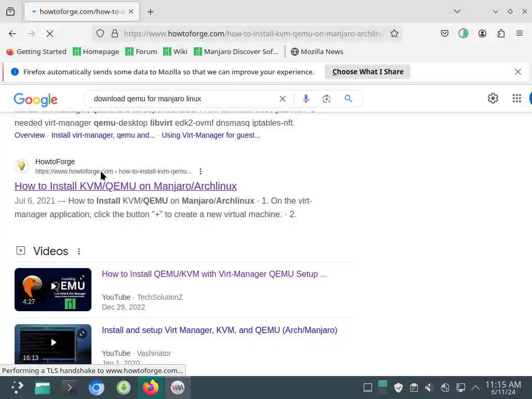Search by image with Lens icon
The width and height of the screenshot is (532, 399).
tap(326, 99)
